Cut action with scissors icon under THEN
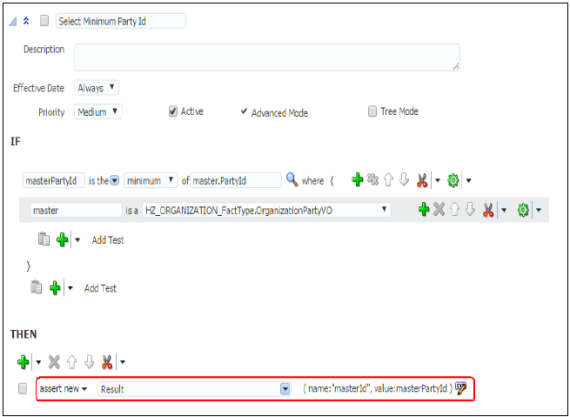 [107, 362]
